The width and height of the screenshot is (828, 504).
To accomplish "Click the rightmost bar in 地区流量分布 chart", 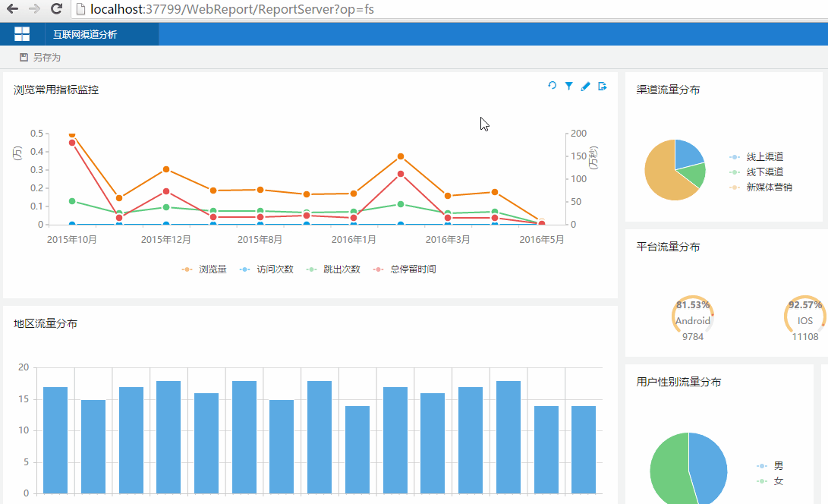I will (584, 450).
